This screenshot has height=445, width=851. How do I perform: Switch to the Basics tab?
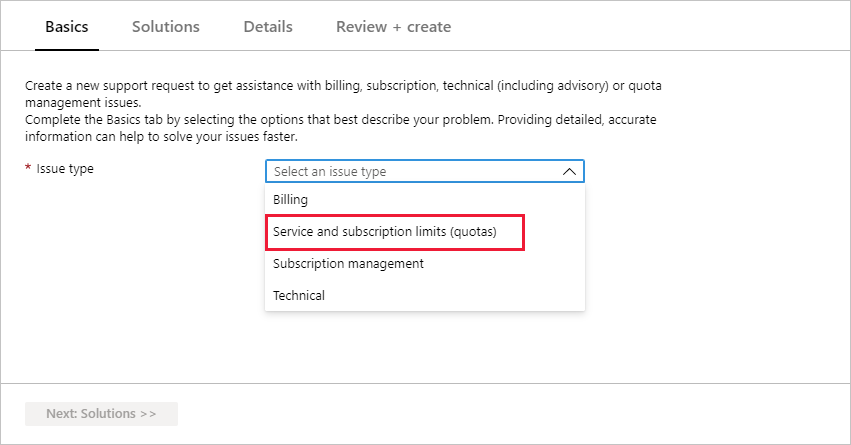pyautogui.click(x=67, y=27)
